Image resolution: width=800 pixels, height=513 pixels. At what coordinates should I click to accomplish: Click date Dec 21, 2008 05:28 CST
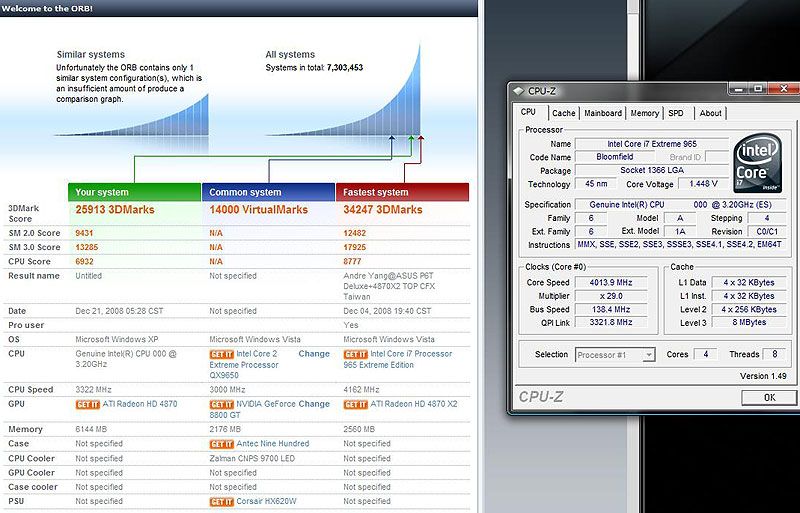pos(119,311)
